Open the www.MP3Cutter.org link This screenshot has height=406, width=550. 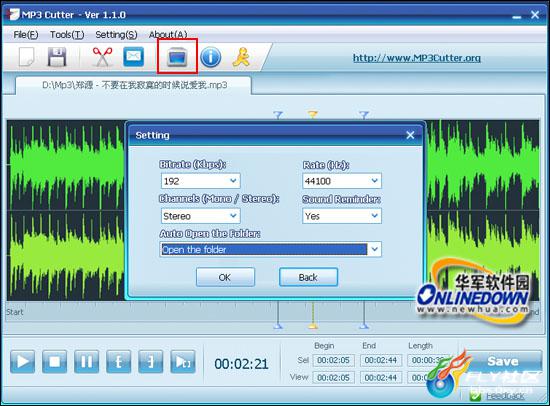417,58
